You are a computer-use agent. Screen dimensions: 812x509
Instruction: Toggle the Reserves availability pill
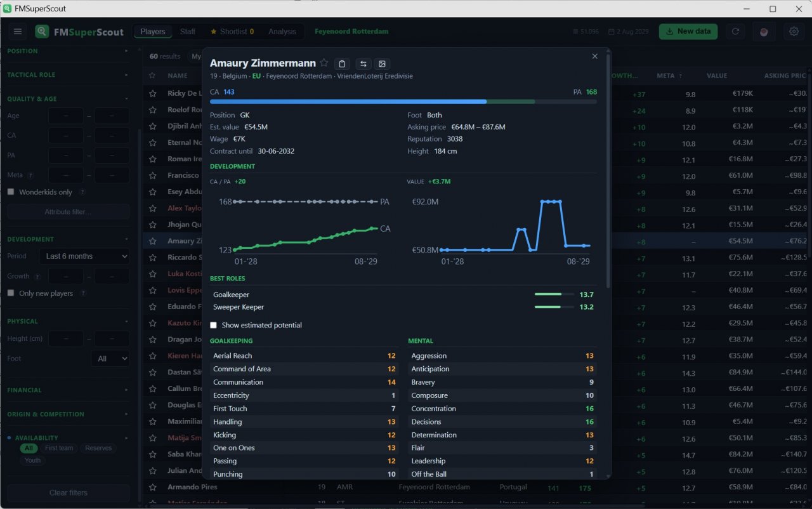(x=99, y=448)
